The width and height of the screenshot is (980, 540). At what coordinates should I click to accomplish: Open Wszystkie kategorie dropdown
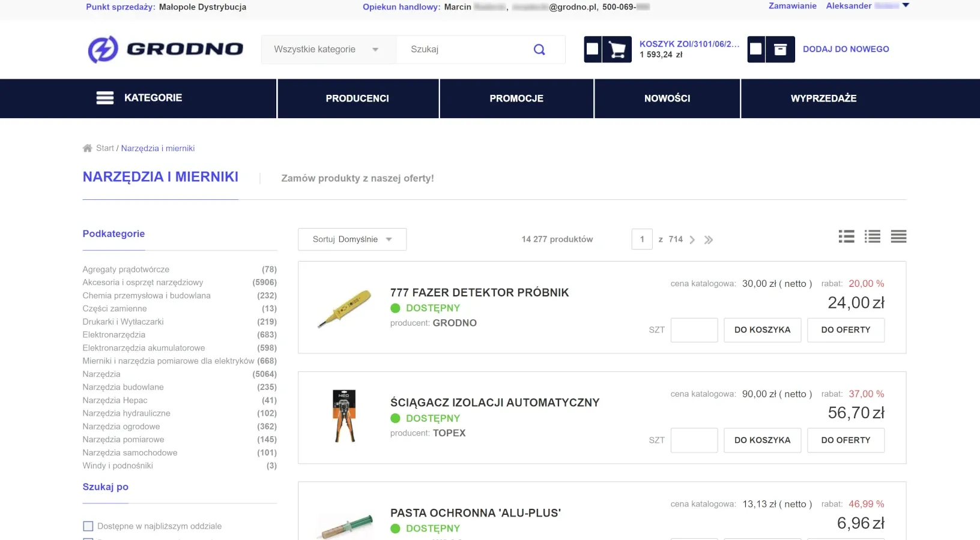[x=329, y=50]
